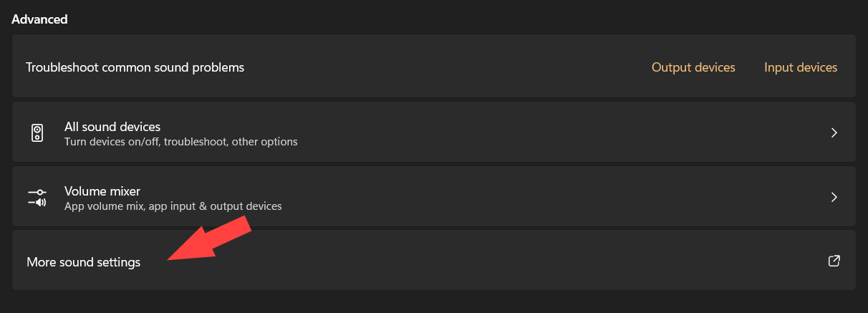The width and height of the screenshot is (868, 313).
Task: Open the Input devices troubleshooter link
Action: pos(800,67)
